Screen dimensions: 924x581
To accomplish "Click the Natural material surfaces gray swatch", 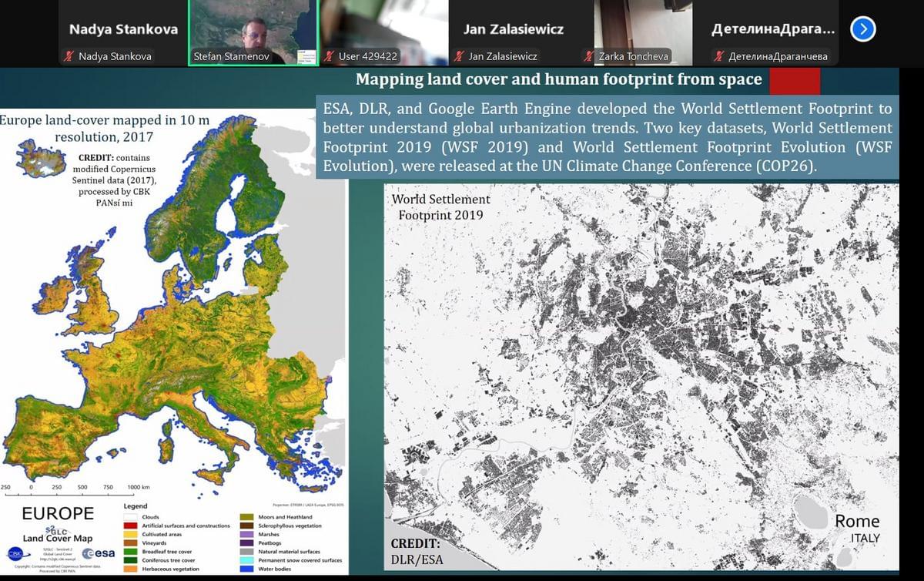I will point(248,552).
